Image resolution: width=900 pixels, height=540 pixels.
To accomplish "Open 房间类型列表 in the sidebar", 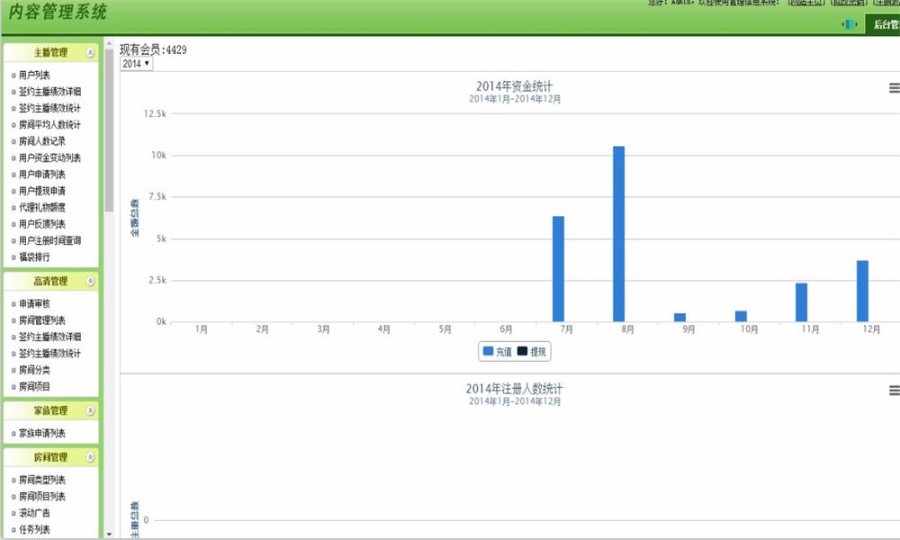I will click(42, 480).
